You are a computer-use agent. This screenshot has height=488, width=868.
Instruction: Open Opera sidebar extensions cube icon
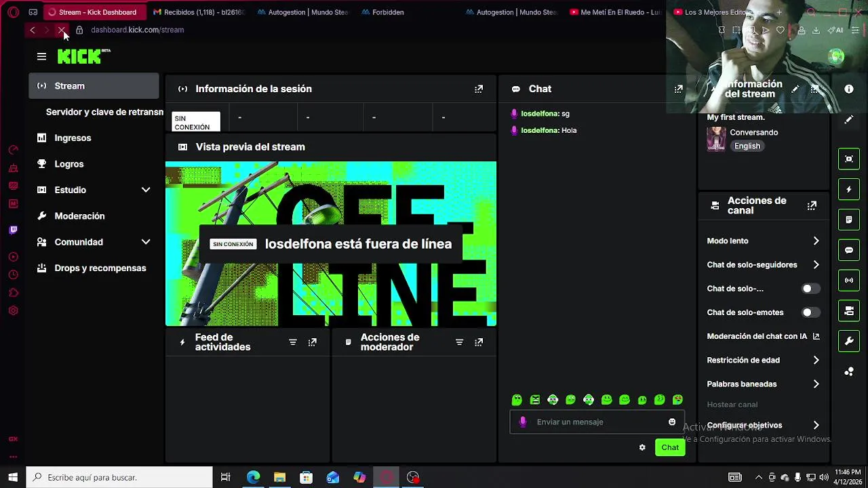13,293
